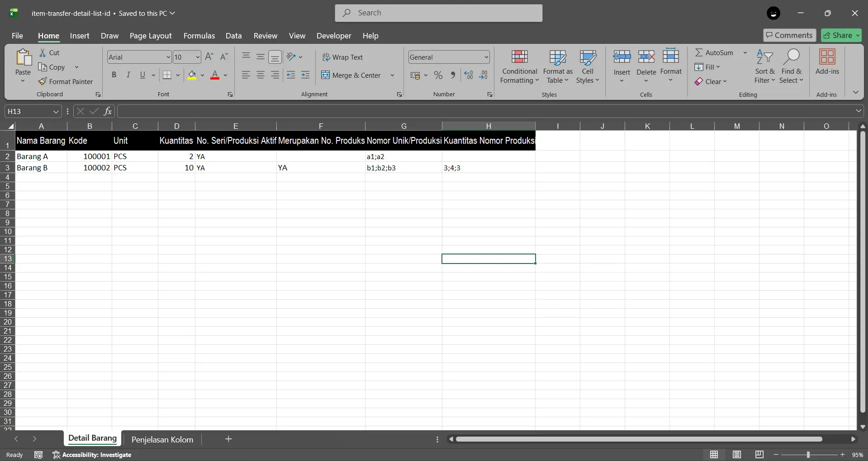The height and width of the screenshot is (461, 868).
Task: Open the font name dropdown
Action: pos(168,57)
